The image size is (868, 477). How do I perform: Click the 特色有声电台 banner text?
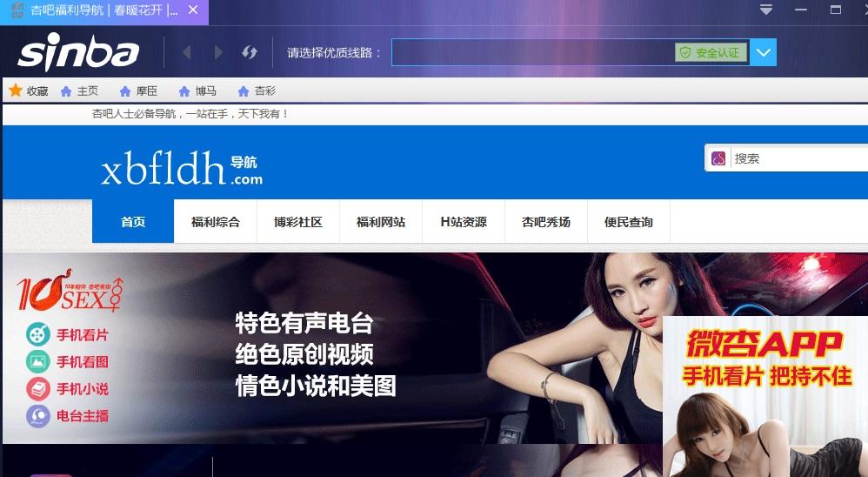[x=304, y=323]
